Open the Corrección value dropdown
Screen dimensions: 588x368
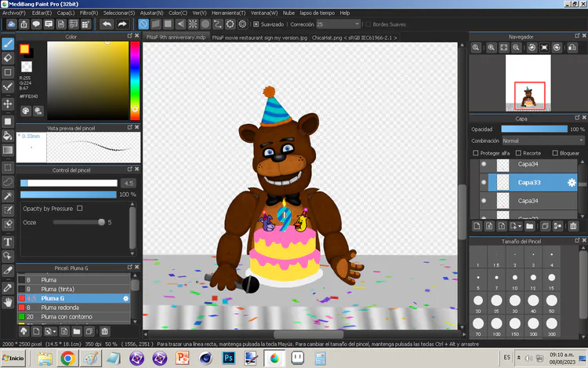pos(338,24)
